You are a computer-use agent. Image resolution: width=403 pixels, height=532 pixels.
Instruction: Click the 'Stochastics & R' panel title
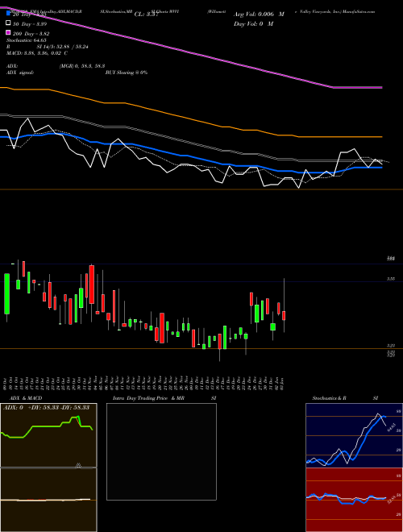tap(330, 398)
